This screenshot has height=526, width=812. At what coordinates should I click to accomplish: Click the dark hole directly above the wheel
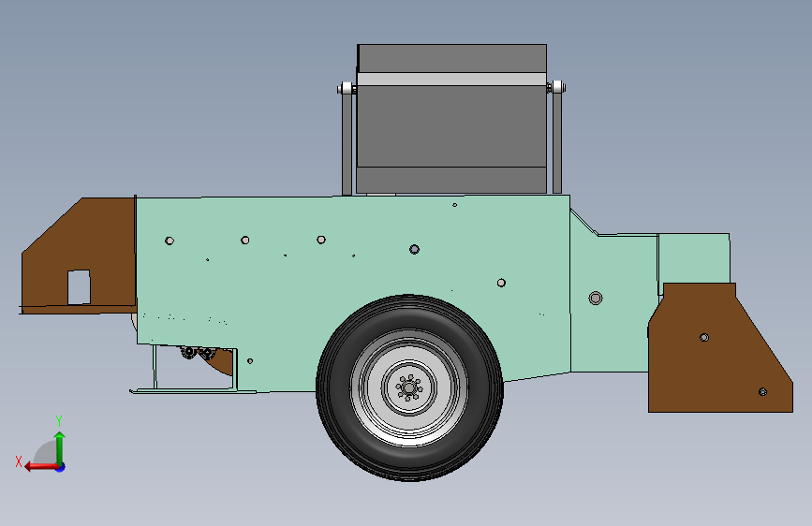[x=414, y=250]
